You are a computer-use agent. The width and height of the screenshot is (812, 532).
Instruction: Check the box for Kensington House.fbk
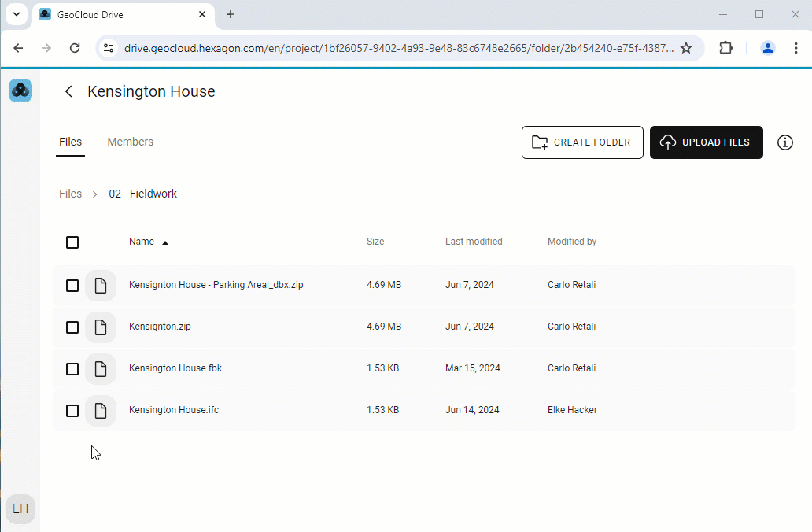coord(72,368)
